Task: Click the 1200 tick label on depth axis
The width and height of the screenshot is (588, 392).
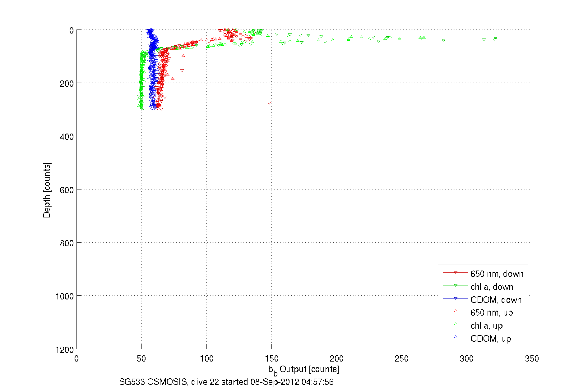Action: tap(65, 350)
